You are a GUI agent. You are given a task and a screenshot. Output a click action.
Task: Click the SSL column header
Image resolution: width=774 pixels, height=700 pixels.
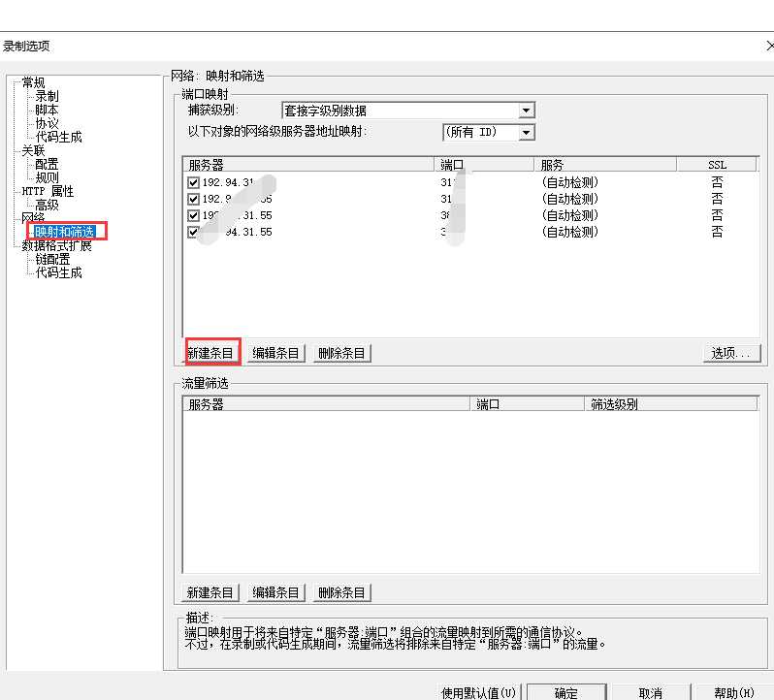point(717,164)
